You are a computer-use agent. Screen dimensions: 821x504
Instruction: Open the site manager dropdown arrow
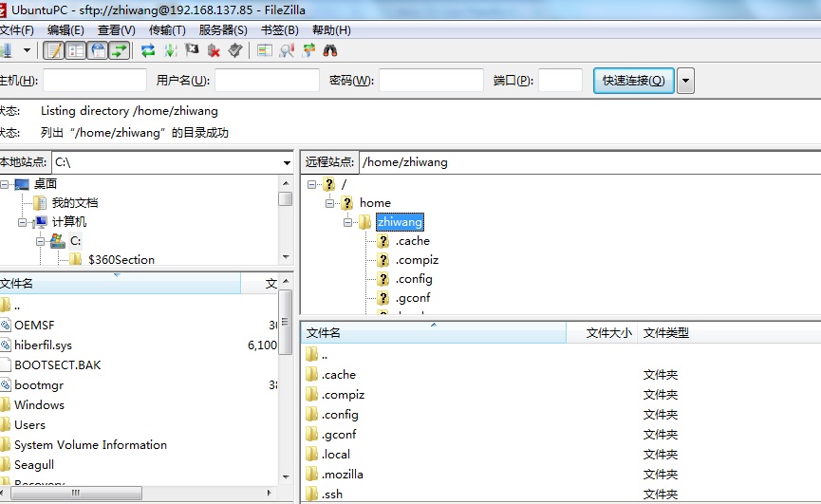(27, 50)
